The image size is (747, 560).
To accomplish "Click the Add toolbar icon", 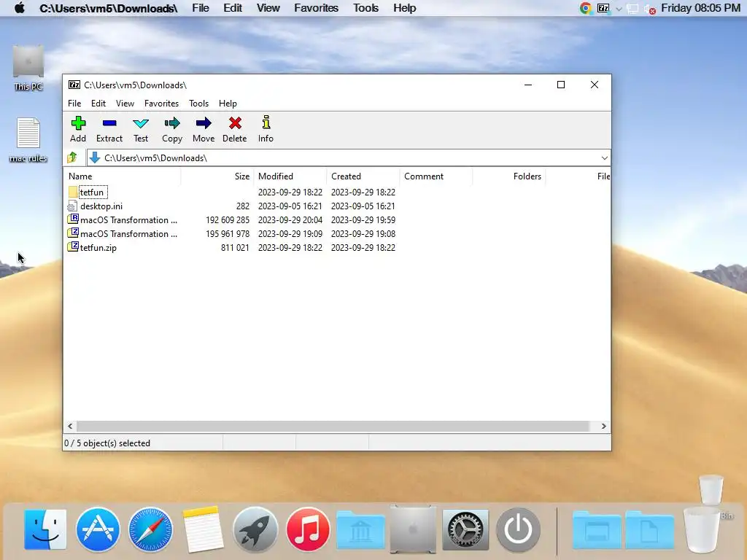I will point(78,129).
